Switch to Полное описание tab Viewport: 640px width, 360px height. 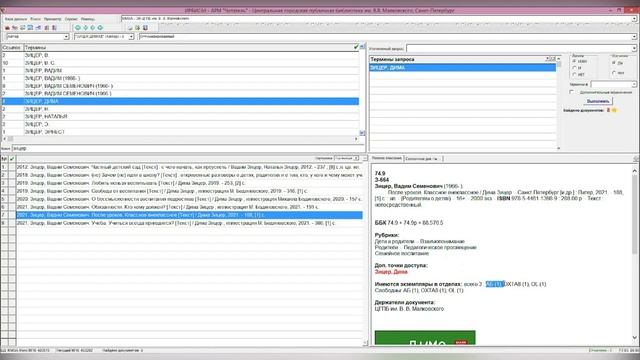pos(387,158)
